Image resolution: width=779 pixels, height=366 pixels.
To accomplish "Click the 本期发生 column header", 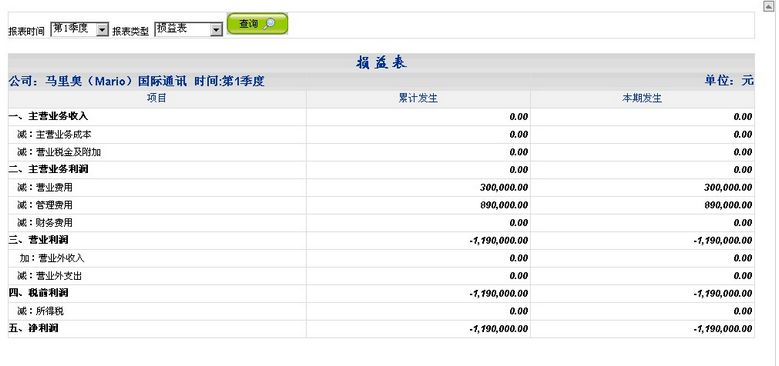I will point(642,98).
